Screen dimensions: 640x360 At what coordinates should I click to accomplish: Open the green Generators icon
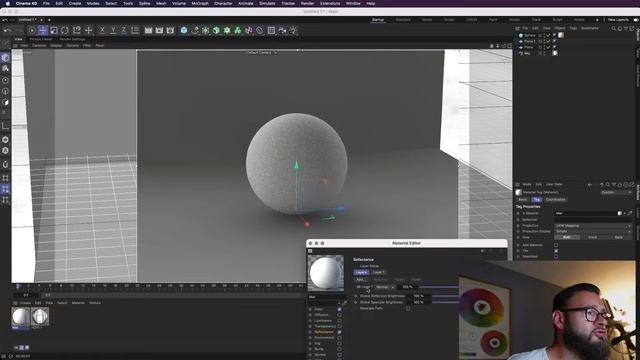(x=205, y=30)
